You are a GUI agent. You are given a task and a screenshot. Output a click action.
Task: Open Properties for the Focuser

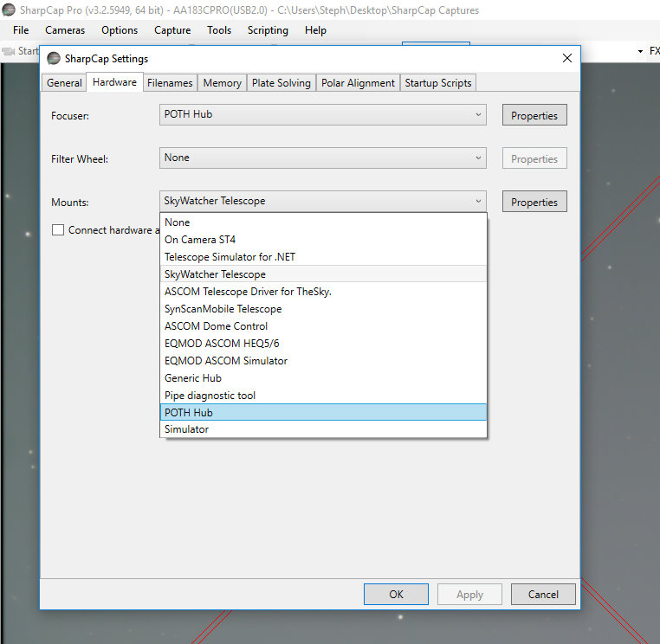coord(534,115)
